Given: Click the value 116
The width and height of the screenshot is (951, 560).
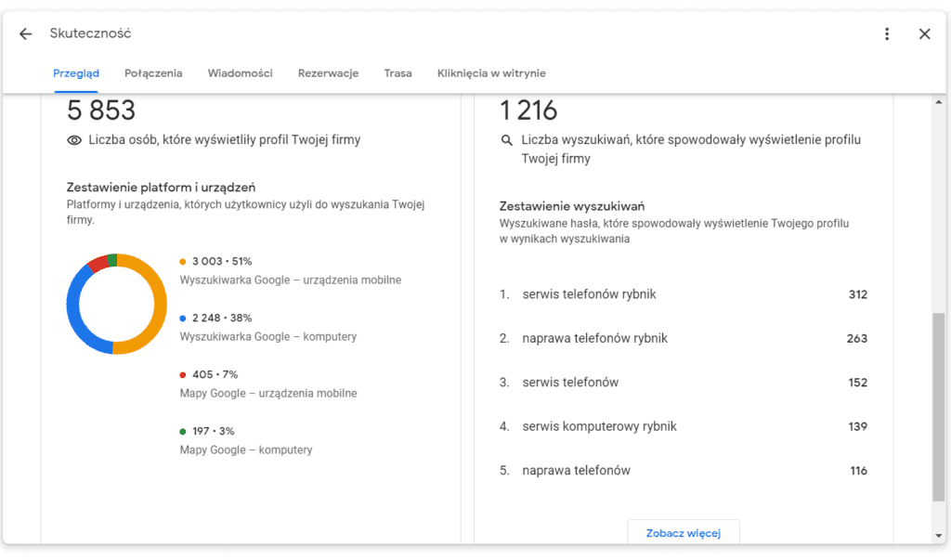Looking at the screenshot, I should 858,470.
